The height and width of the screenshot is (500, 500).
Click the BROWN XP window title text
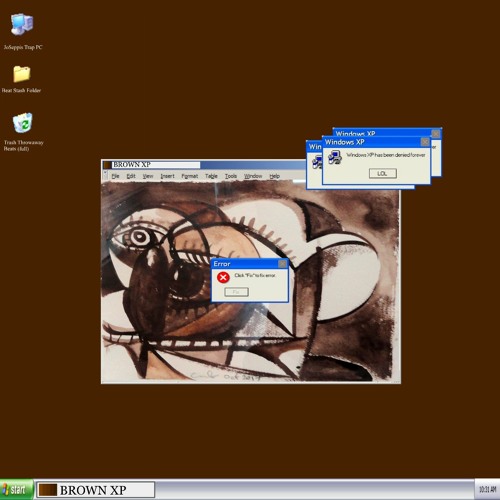tap(132, 165)
